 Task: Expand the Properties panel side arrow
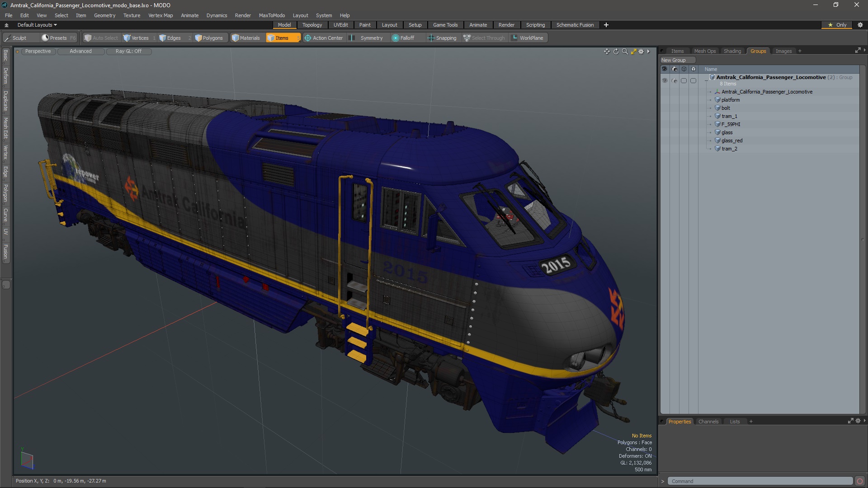(x=864, y=420)
